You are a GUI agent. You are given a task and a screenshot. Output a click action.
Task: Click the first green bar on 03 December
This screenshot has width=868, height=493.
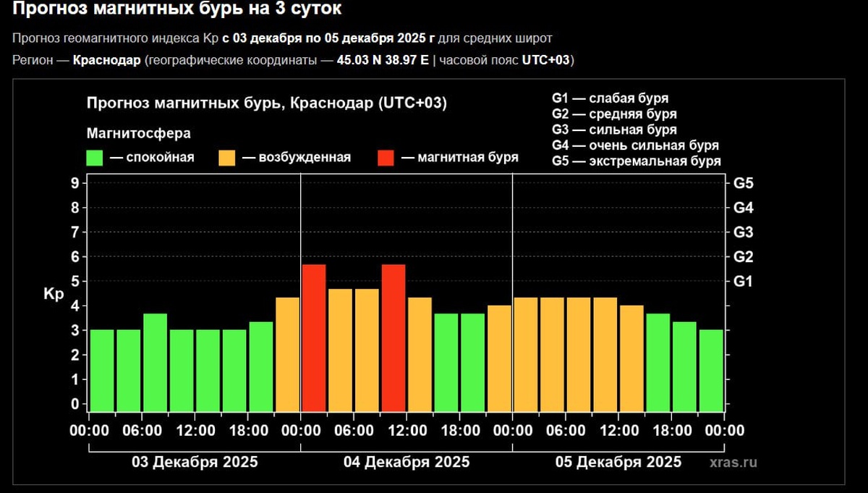pyautogui.click(x=102, y=370)
